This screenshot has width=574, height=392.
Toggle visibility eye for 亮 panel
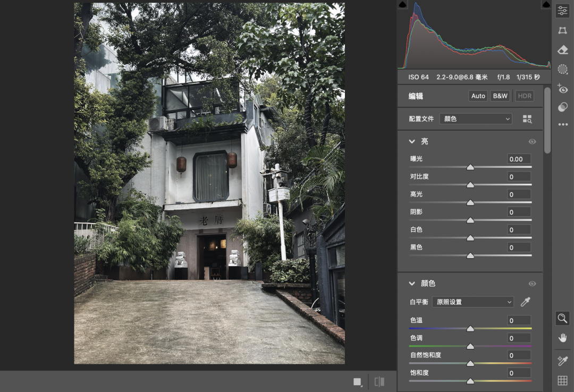532,142
